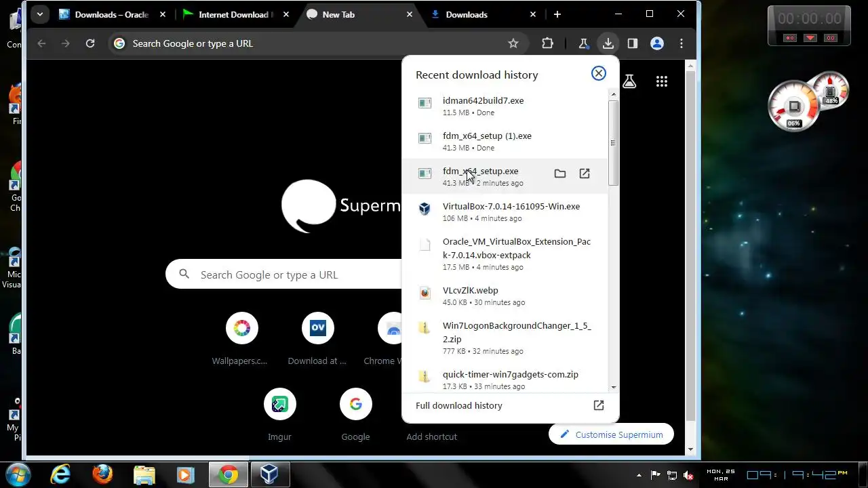This screenshot has height=488, width=868.
Task: Toggle the downloads toolbar button
Action: pyautogui.click(x=608, y=43)
